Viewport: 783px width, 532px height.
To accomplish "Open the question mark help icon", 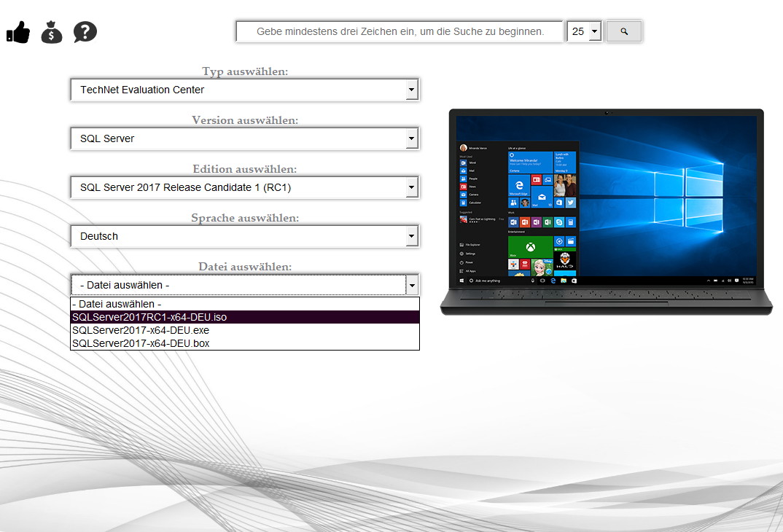I will point(85,32).
